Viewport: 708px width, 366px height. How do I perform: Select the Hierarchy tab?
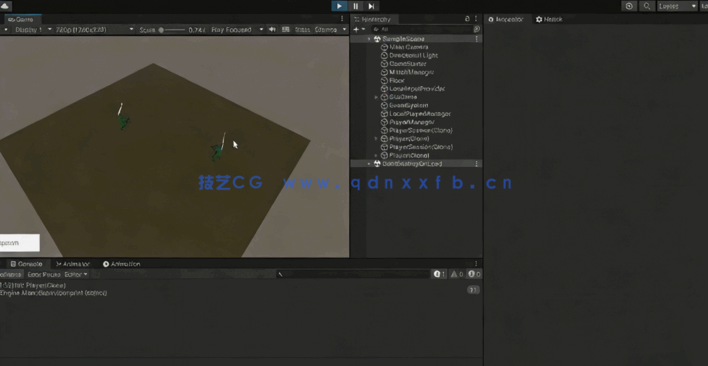point(373,19)
